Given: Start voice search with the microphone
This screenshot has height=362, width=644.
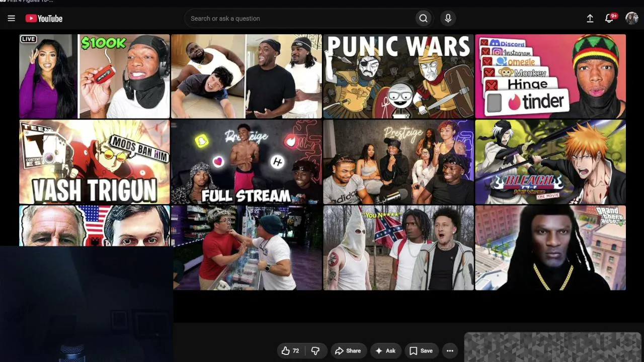Looking at the screenshot, I should tap(448, 19).
